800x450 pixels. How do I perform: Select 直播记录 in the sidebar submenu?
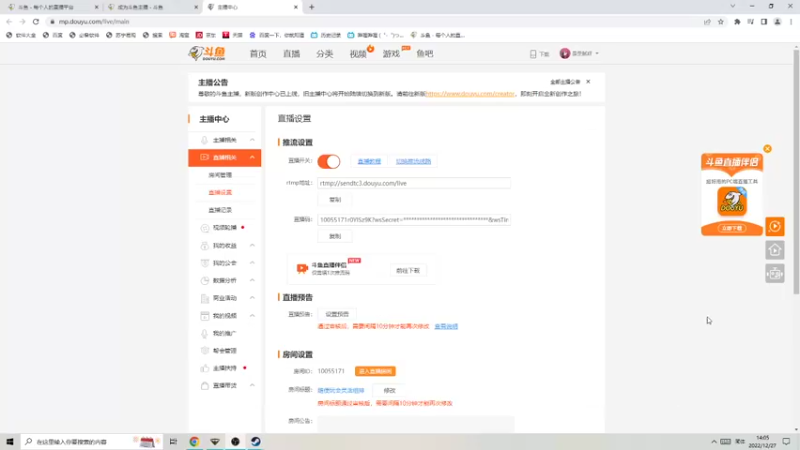click(x=220, y=210)
